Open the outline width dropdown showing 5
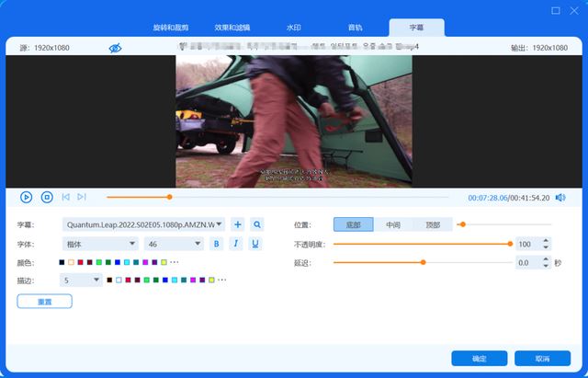 click(81, 280)
